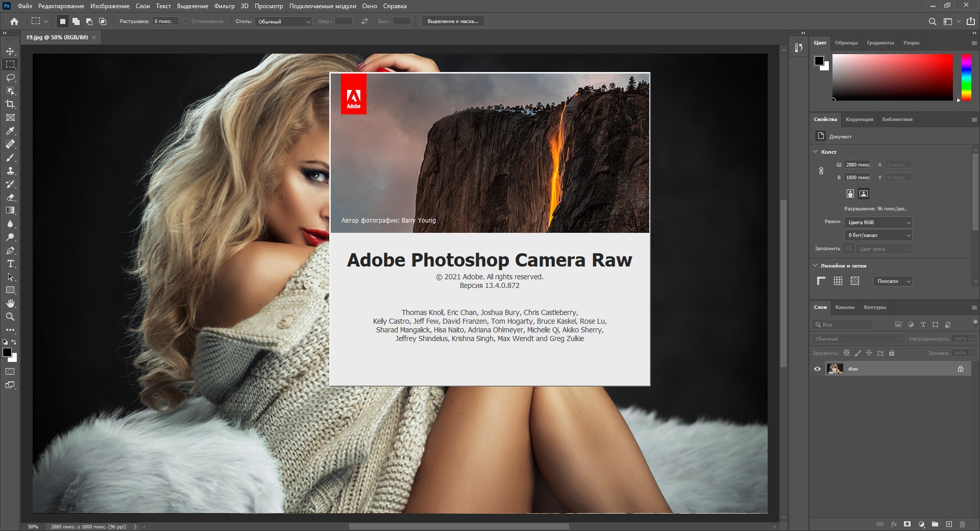980x531 pixels.
Task: Collapse the Холст section
Action: pyautogui.click(x=815, y=152)
